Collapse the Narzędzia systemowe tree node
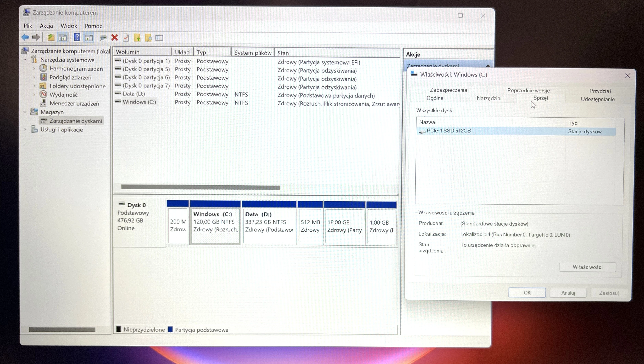 coord(25,60)
